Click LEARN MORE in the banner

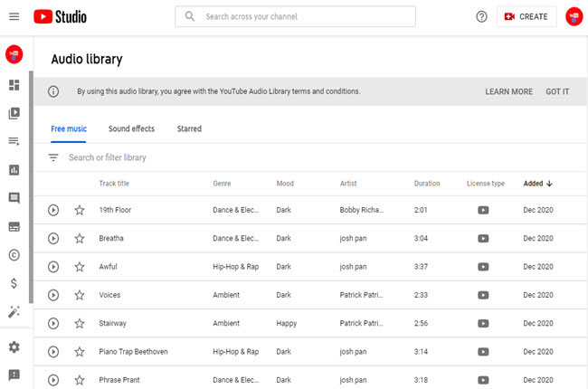pyautogui.click(x=509, y=91)
